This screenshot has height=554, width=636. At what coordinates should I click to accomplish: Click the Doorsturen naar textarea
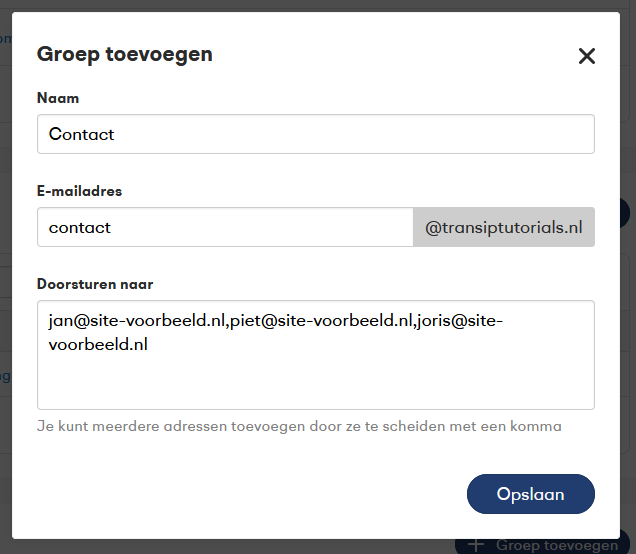click(x=316, y=355)
